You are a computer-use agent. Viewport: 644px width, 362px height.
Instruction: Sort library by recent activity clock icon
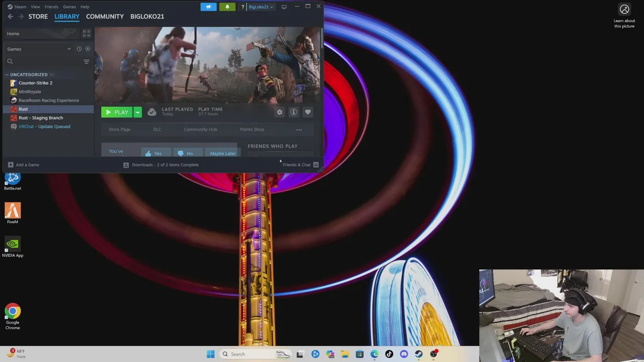coord(79,49)
